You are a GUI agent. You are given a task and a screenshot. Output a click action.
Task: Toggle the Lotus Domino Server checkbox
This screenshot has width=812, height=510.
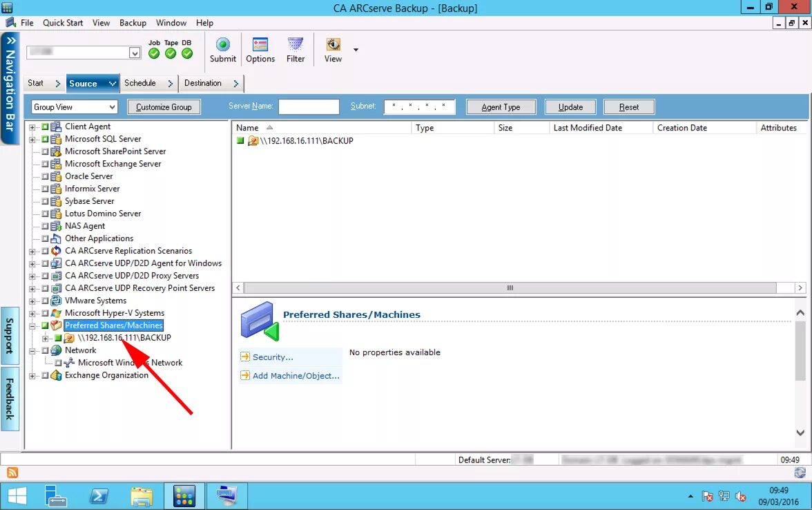(45, 214)
